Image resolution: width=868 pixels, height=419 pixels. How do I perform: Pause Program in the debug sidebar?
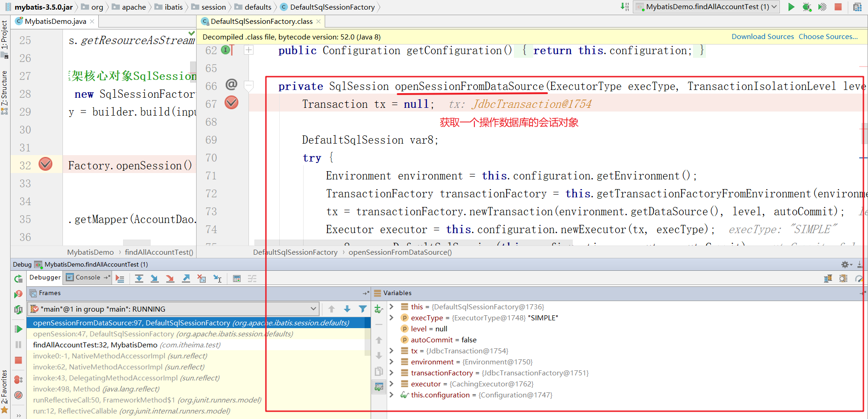[x=18, y=345]
